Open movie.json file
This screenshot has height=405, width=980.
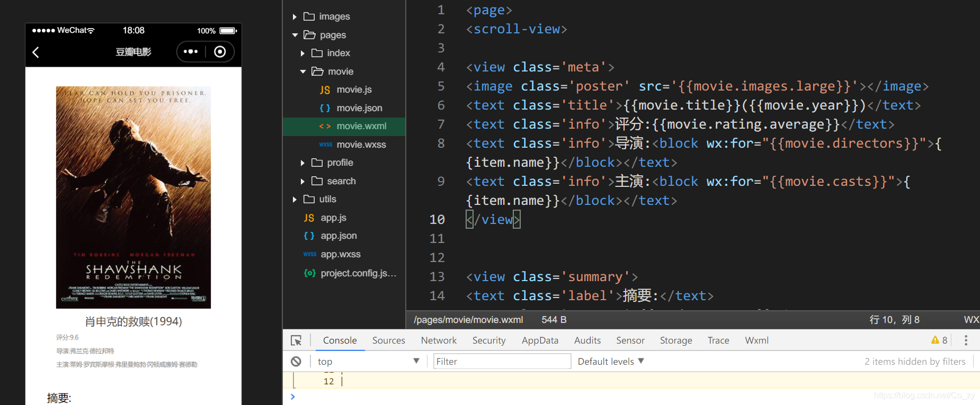click(x=359, y=108)
